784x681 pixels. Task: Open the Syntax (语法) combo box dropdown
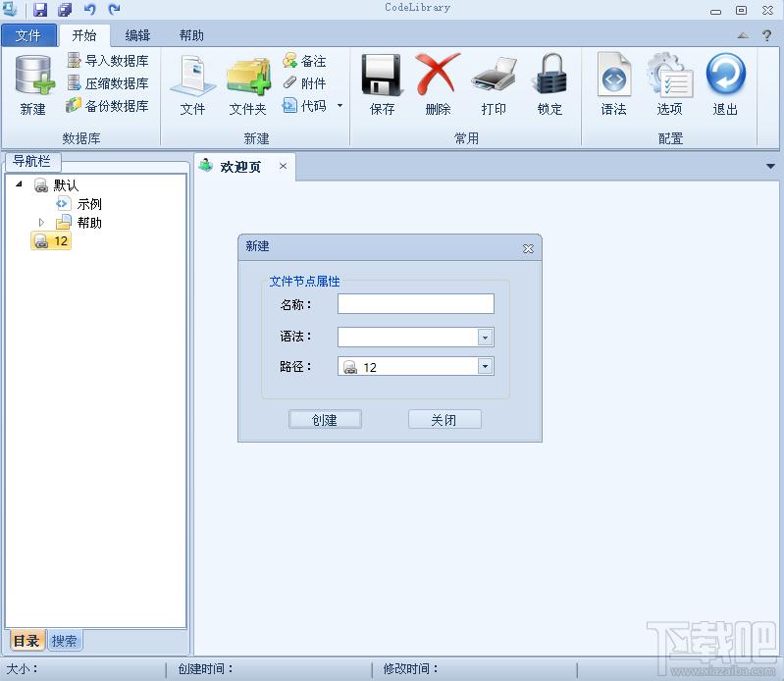(x=485, y=338)
